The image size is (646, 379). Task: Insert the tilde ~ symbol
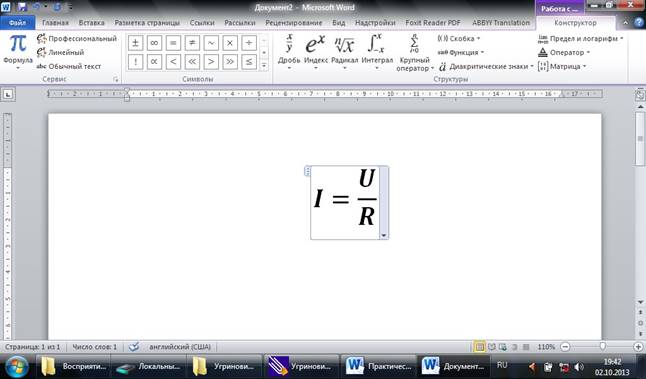tap(211, 43)
